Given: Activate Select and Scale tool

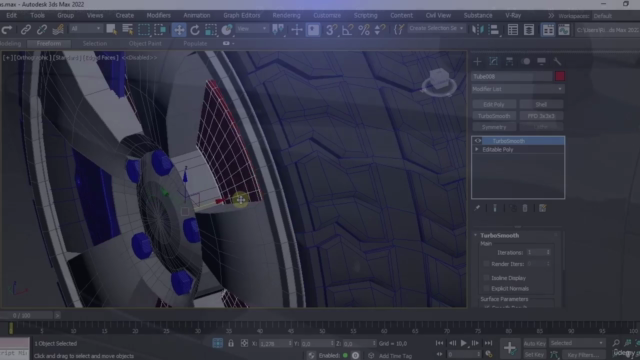Looking at the screenshot, I should (x=211, y=29).
